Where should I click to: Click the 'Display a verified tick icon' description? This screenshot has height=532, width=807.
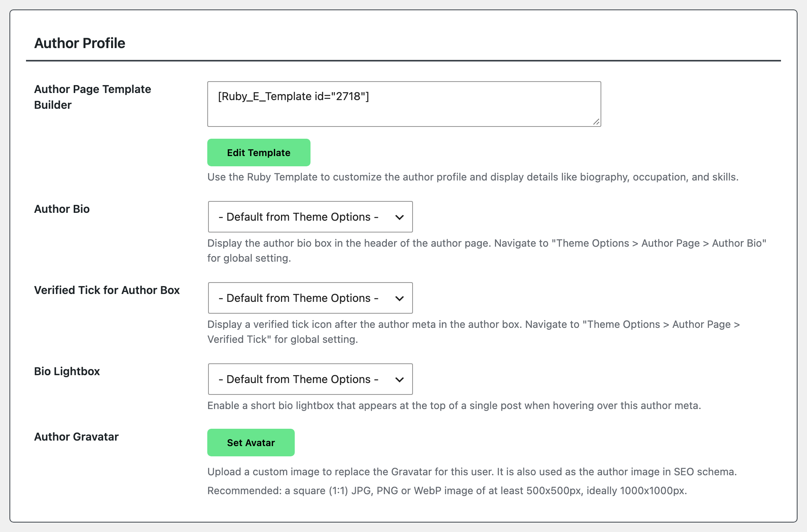point(474,332)
